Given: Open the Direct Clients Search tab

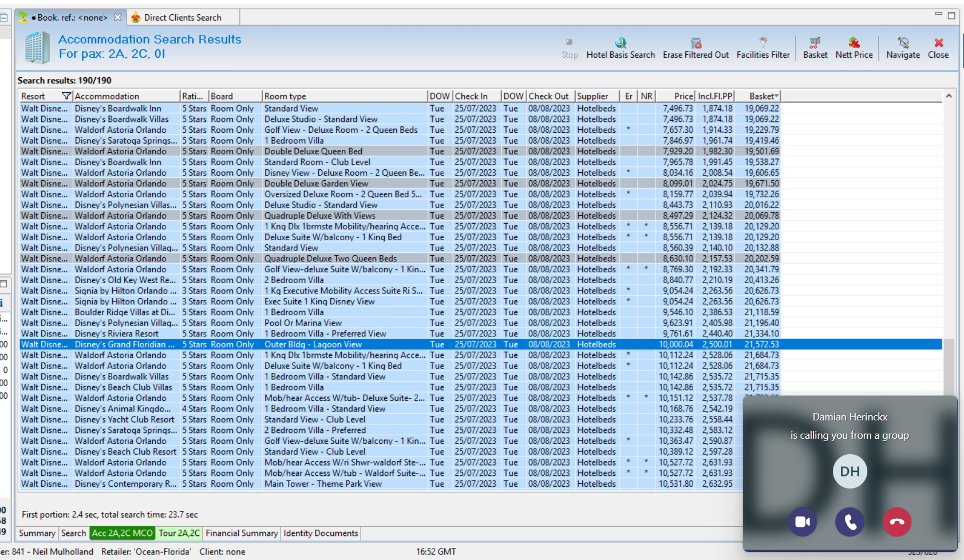Looking at the screenshot, I should (x=182, y=18).
